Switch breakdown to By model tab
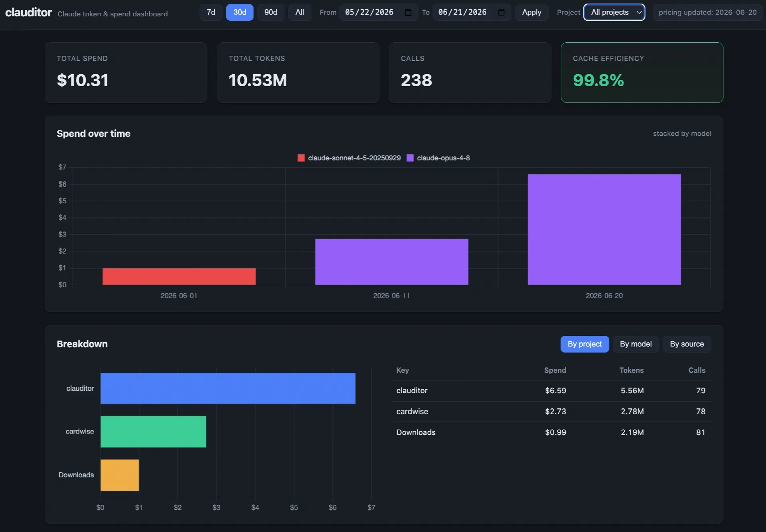Screen dimensions: 766x532 [636, 344]
